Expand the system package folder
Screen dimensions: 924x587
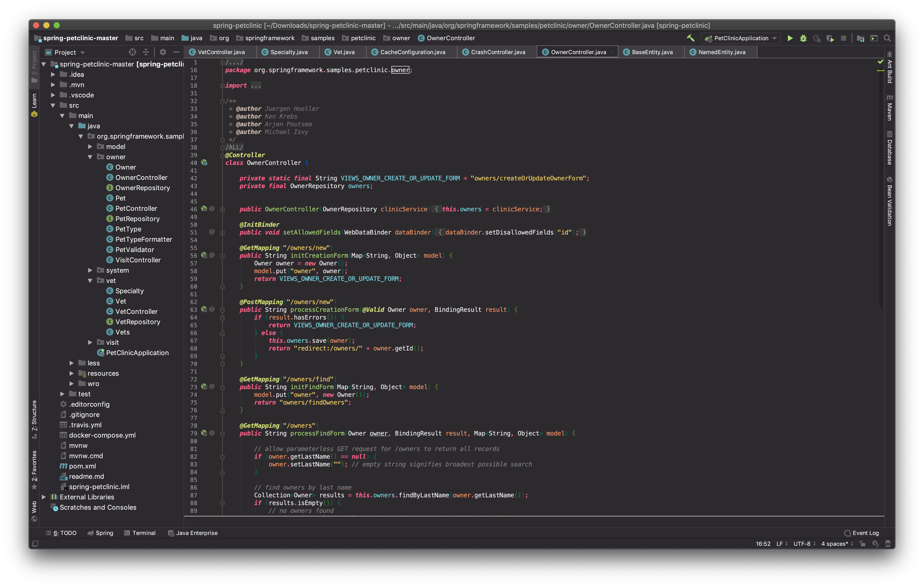90,270
